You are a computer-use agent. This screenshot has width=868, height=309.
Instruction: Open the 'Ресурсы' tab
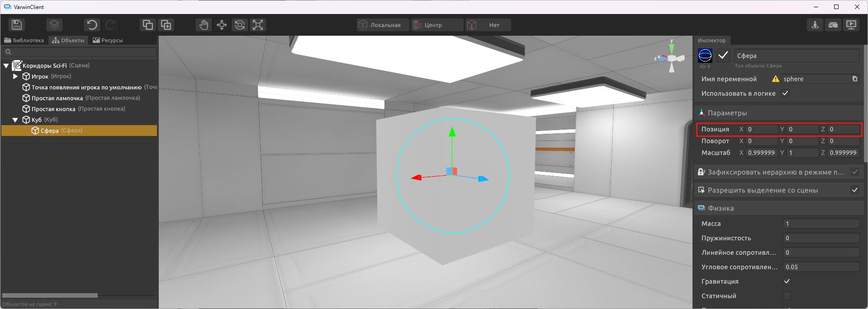pos(108,40)
